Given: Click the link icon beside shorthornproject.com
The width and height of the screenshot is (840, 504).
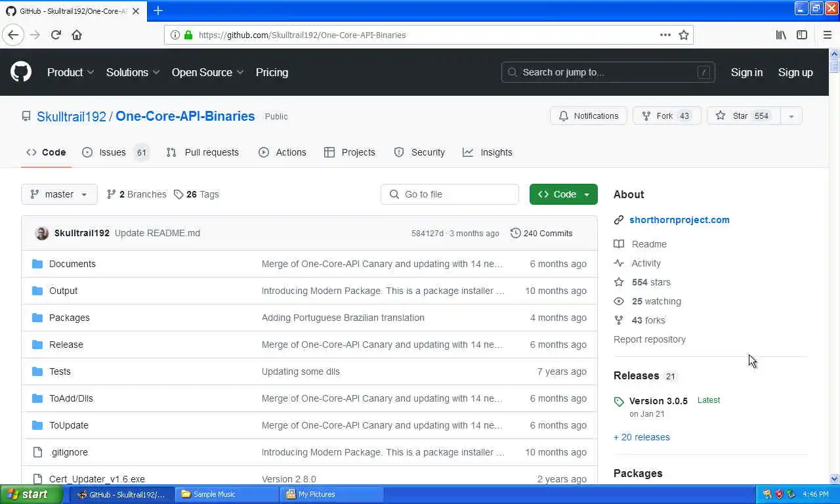Looking at the screenshot, I should pos(619,220).
